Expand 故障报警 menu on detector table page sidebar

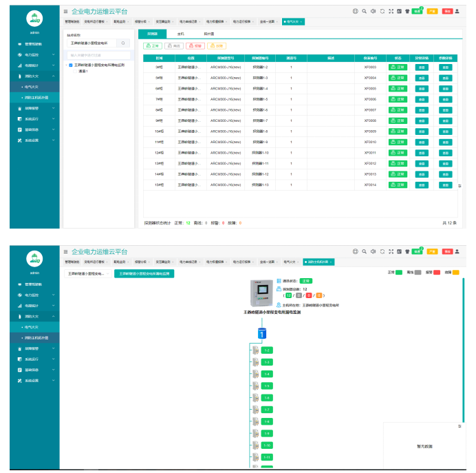pyautogui.click(x=35, y=108)
